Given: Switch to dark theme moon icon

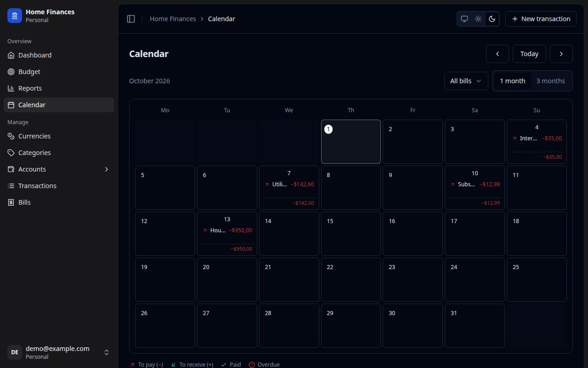Looking at the screenshot, I should point(492,19).
